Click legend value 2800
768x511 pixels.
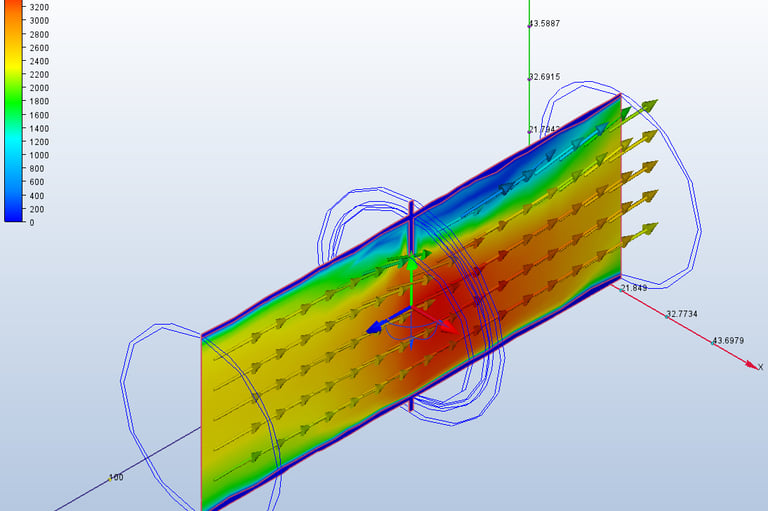(39, 34)
